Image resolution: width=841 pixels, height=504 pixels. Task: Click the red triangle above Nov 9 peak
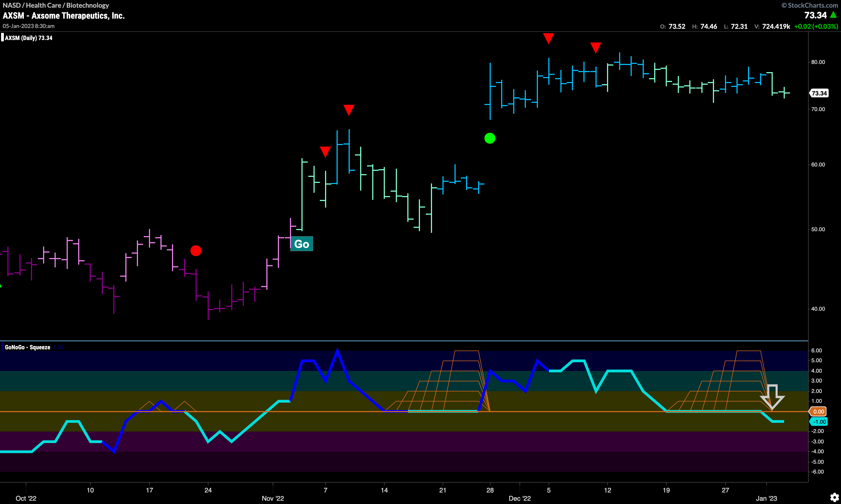click(349, 110)
